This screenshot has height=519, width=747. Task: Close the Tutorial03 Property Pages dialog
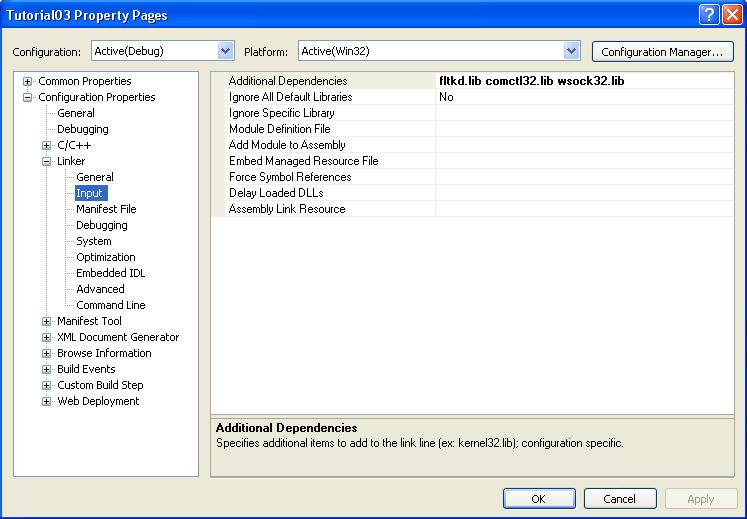732,15
